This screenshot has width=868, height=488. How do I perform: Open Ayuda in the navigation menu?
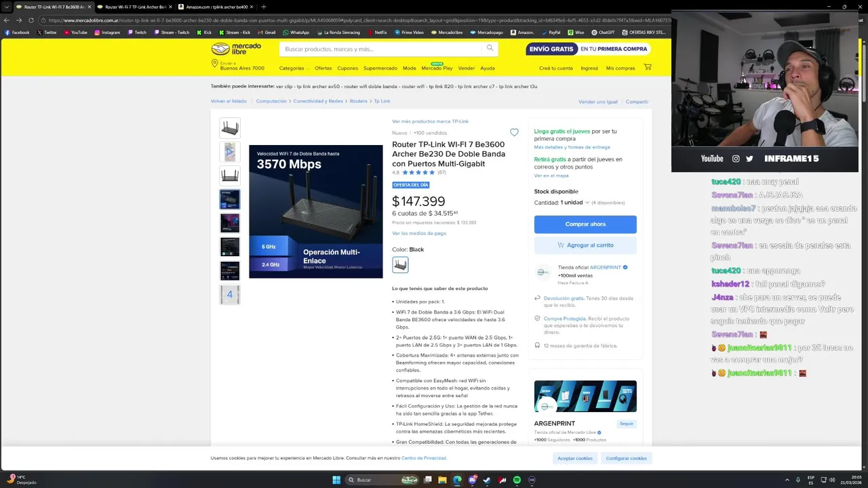pyautogui.click(x=488, y=68)
